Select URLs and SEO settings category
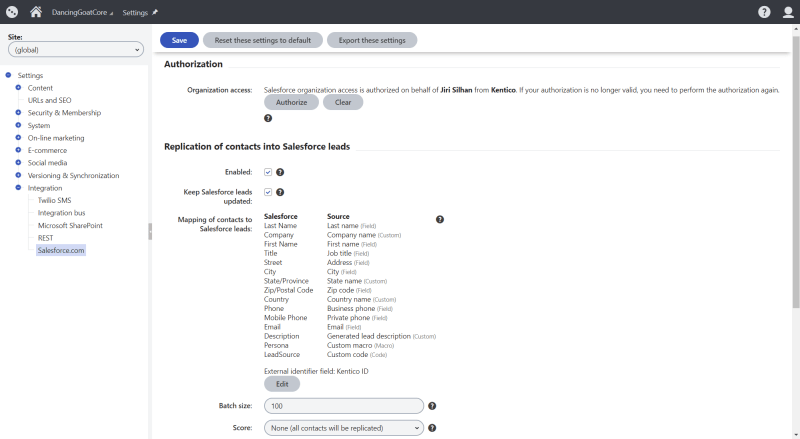The height and width of the screenshot is (439, 800). (x=49, y=101)
